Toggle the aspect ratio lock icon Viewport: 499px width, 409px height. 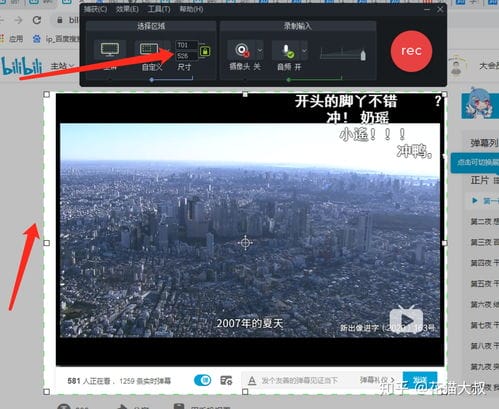point(205,51)
